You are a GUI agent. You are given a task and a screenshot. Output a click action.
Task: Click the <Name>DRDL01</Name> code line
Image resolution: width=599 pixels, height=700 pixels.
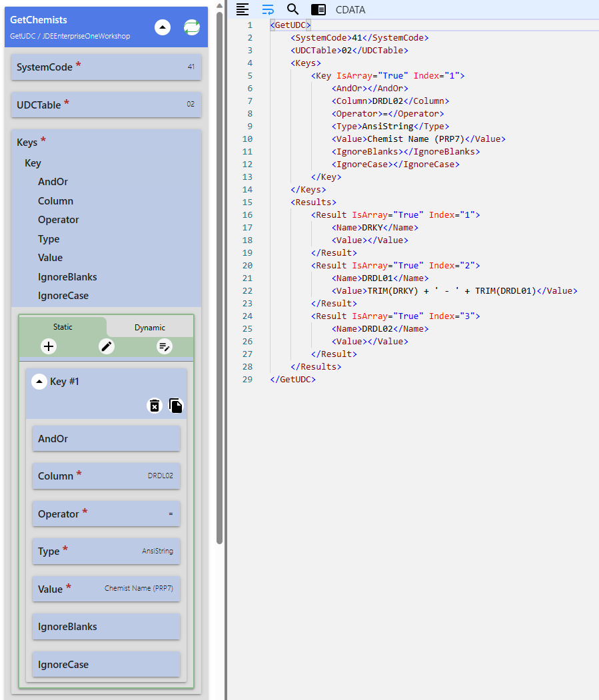[380, 278]
